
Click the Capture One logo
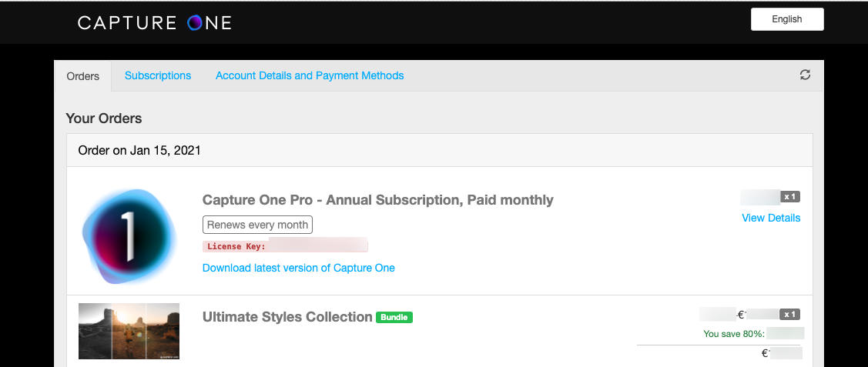155,22
